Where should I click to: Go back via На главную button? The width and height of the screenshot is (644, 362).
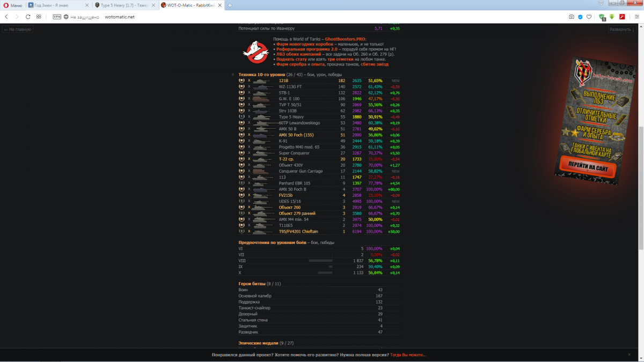pos(18,29)
